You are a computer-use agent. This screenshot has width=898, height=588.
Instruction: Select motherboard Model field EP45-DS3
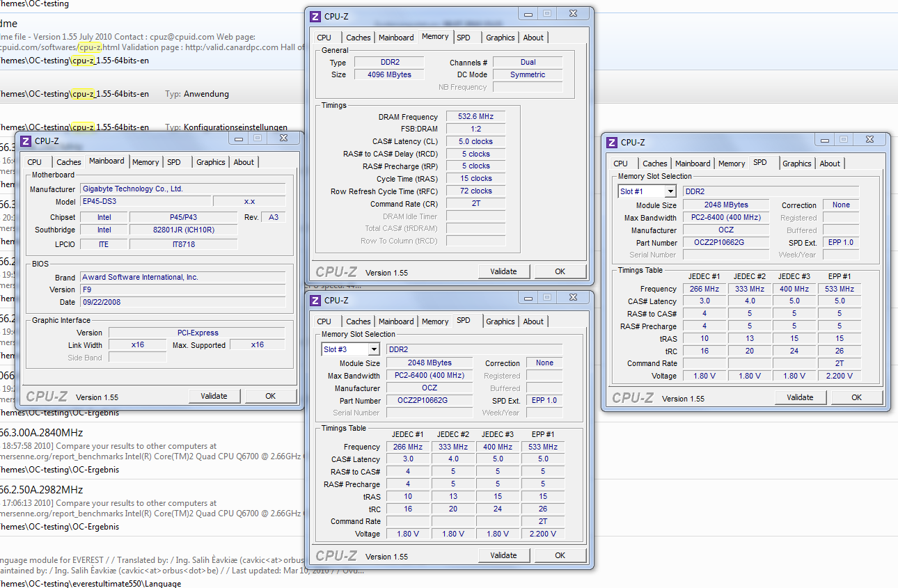145,202
